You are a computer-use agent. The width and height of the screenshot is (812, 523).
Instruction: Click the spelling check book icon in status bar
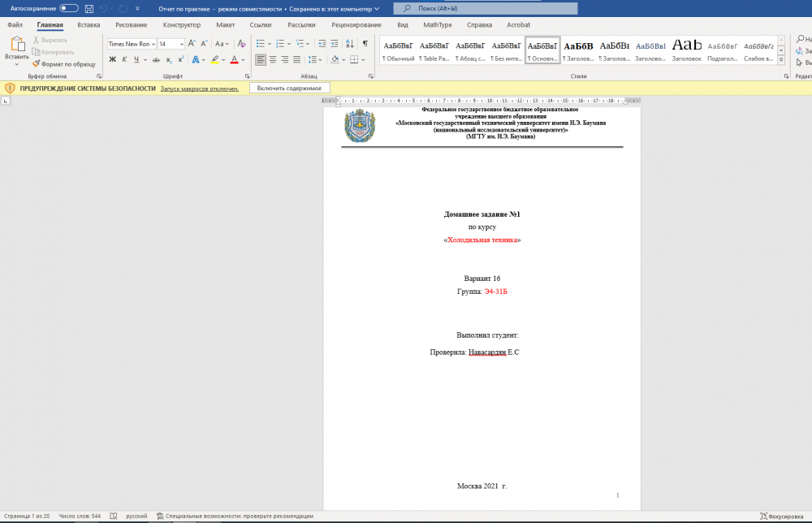tap(114, 516)
